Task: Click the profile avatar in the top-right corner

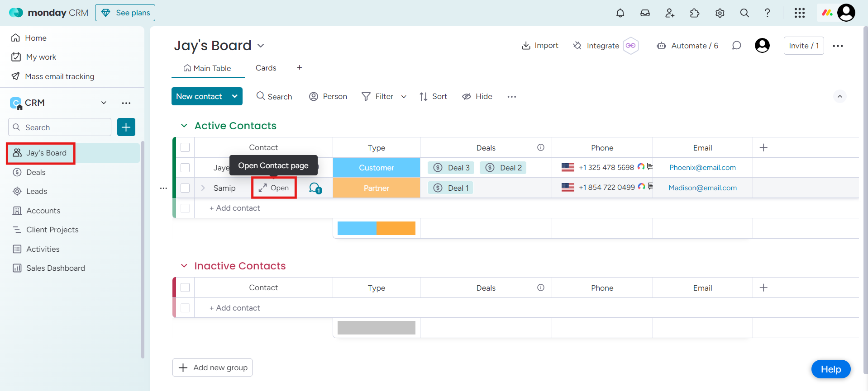Action: coord(846,13)
